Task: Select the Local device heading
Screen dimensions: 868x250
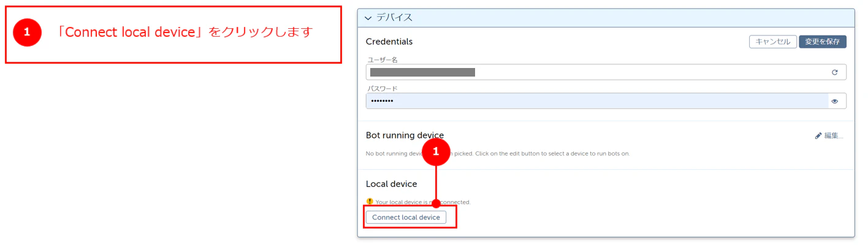Action: [391, 184]
